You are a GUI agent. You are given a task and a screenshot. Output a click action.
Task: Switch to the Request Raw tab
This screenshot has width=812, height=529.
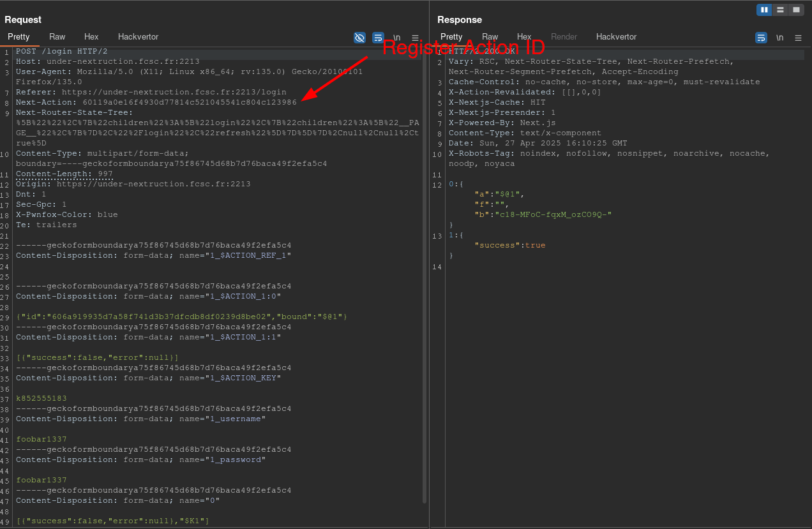coord(57,37)
